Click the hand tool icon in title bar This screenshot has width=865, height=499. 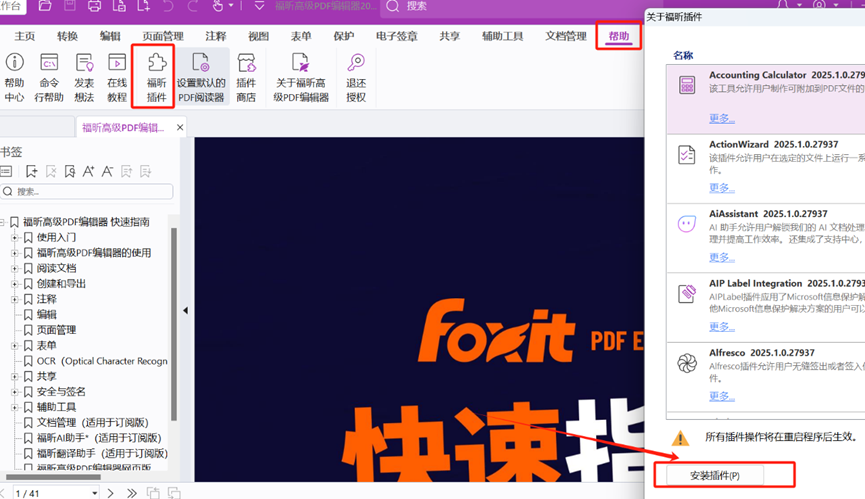[218, 6]
